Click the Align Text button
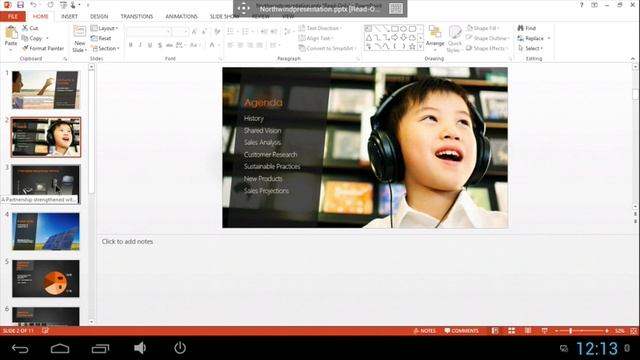 (316, 38)
